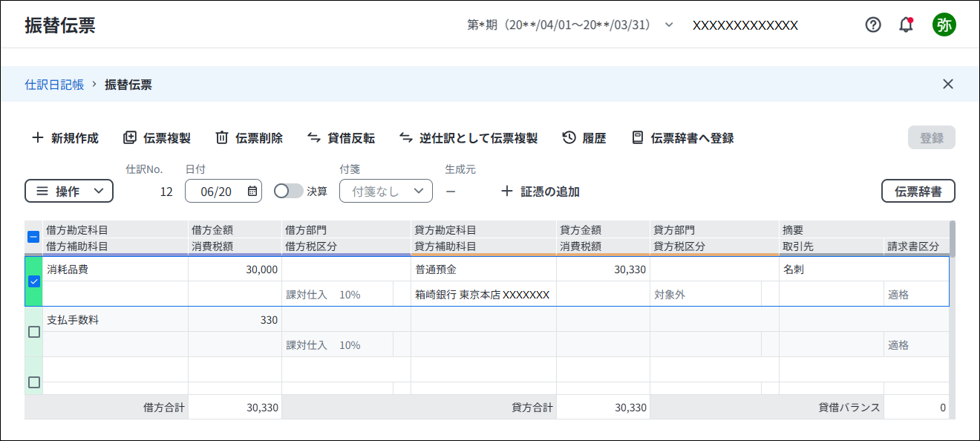Screen dimensions: 980x441
Task: Select the 消耗品費 debit account cell
Action: (116, 269)
